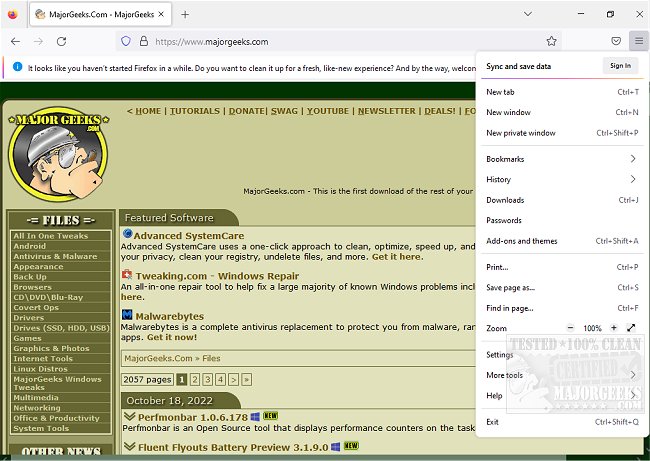Open the YOUTUBE link
This screenshot has width=650, height=461.
tap(328, 111)
